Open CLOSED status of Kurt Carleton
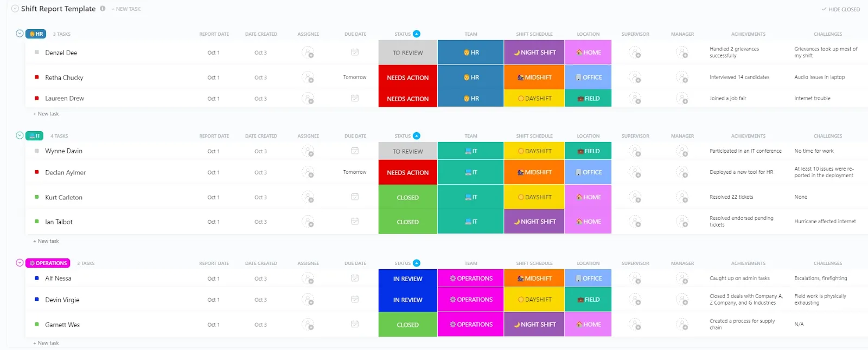Image resolution: width=868 pixels, height=350 pixels. click(x=408, y=197)
